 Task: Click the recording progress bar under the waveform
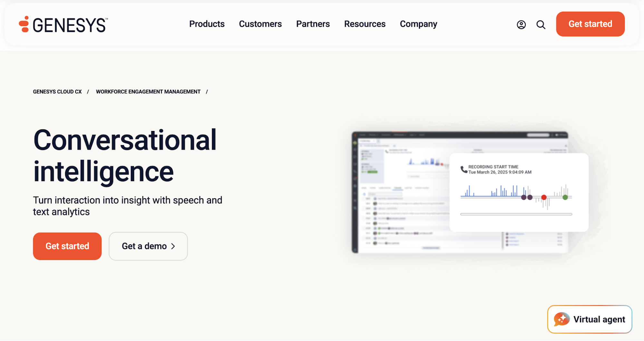tap(516, 214)
